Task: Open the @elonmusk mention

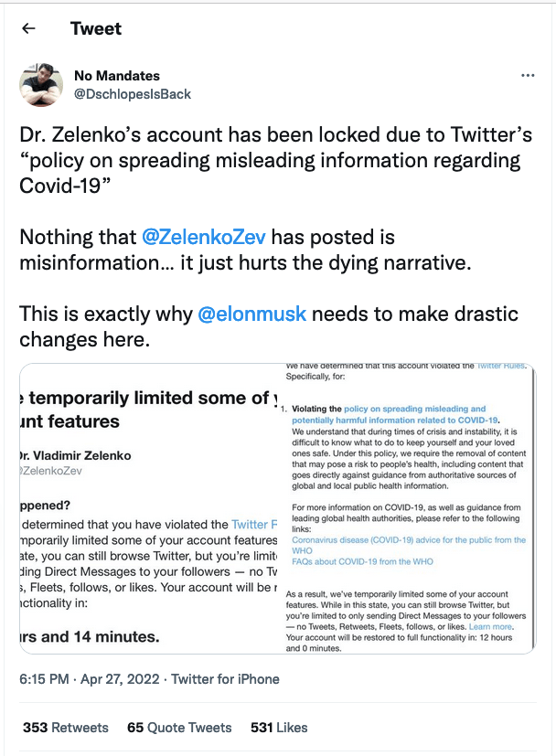Action: click(x=251, y=314)
